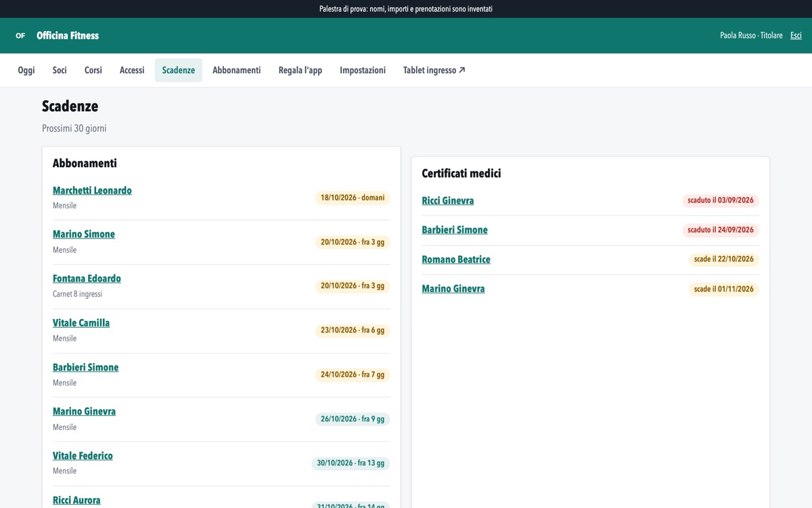Go to the Impostazioni tab

(363, 70)
